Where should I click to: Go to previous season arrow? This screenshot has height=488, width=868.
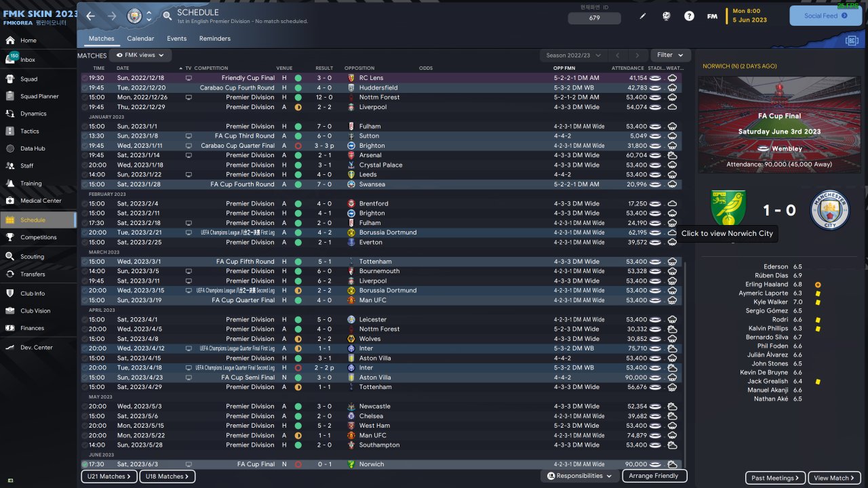(618, 55)
